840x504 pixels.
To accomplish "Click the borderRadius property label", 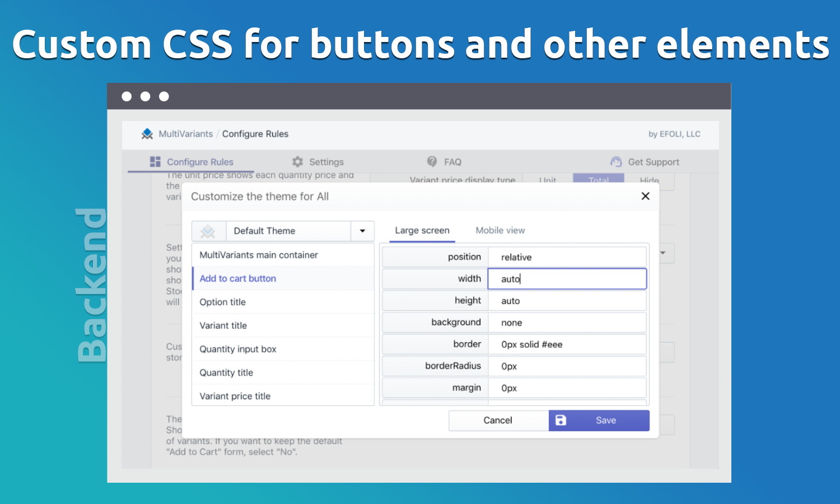I will [453, 366].
